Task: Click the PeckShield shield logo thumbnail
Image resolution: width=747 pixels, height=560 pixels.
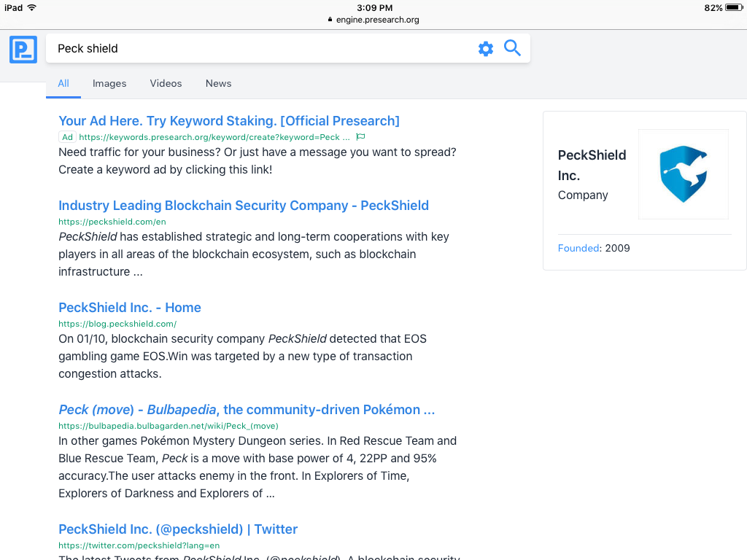Action: (683, 174)
